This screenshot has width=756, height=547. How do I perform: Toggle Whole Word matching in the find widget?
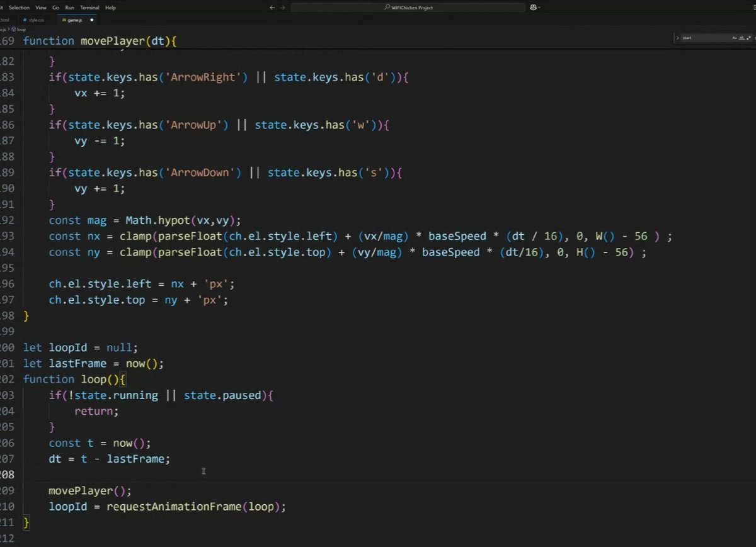(x=742, y=38)
